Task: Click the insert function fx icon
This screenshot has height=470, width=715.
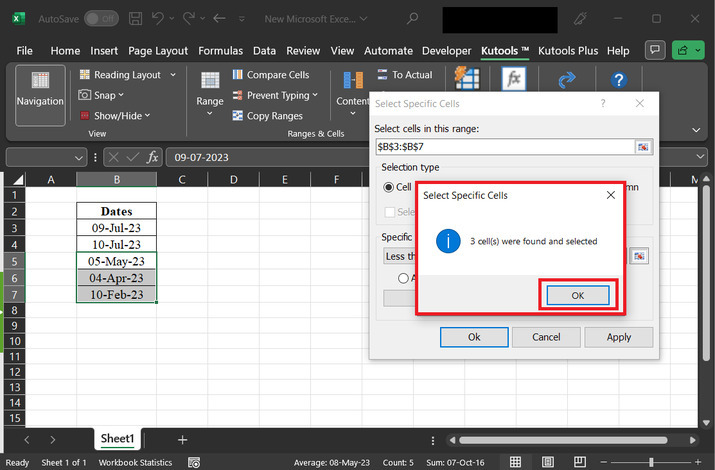Action: 153,157
